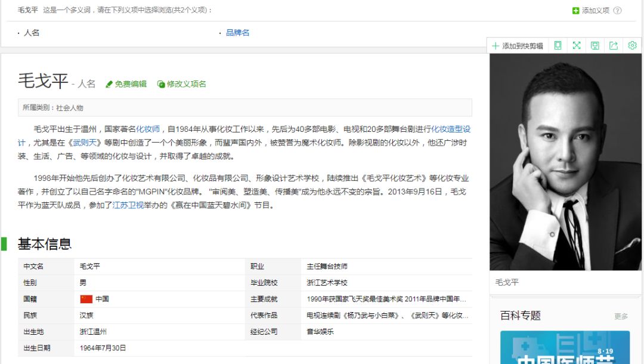Open the 江苏卫视 link
Image resolution: width=644 pixels, height=364 pixels.
tap(128, 205)
